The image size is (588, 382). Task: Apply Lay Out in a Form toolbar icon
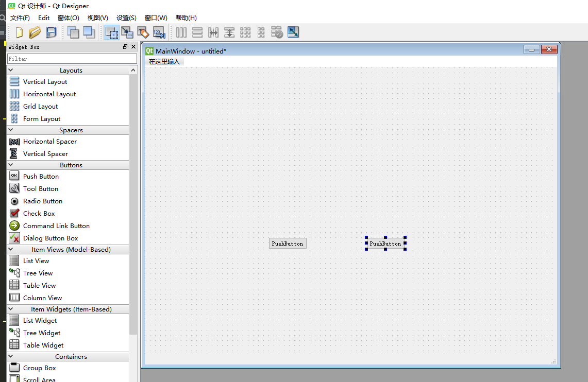tap(261, 32)
